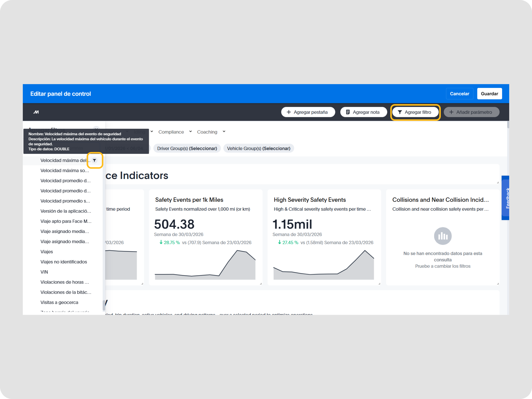Click resize handle of Safety Events per 1k Miles card
Viewport: 532px width, 399px height.
pos(261,284)
